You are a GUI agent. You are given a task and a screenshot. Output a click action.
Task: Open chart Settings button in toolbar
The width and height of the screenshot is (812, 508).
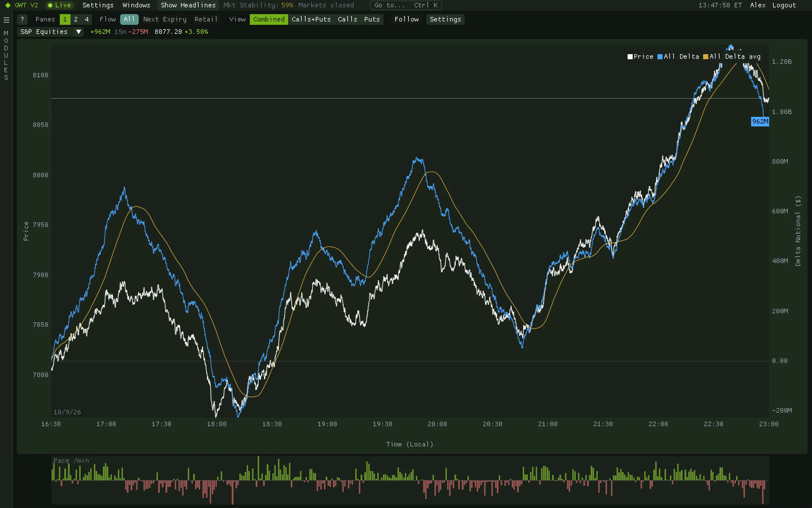(x=445, y=19)
